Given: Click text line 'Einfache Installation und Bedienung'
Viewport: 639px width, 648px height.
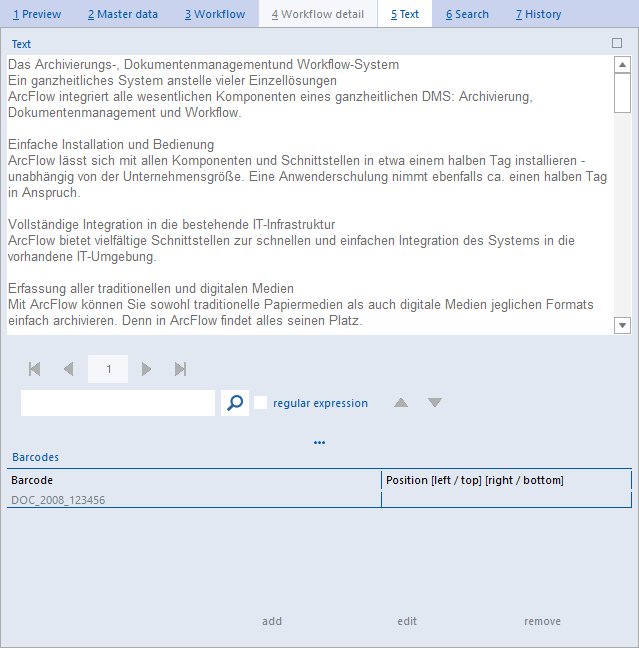Looking at the screenshot, I should point(111,145).
